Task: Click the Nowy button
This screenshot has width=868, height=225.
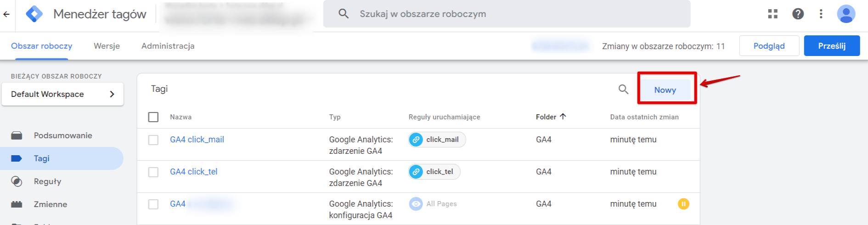Action: [665, 90]
